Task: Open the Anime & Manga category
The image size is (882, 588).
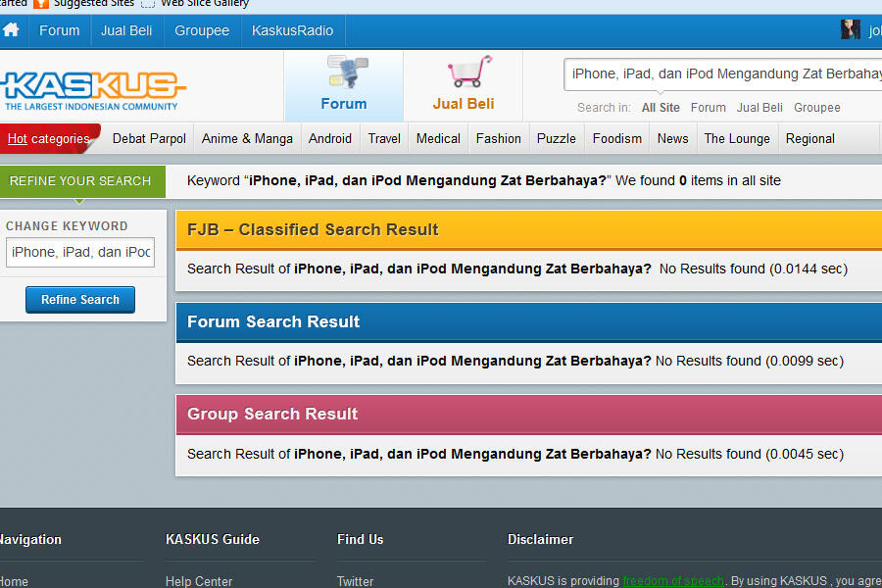Action: click(247, 138)
